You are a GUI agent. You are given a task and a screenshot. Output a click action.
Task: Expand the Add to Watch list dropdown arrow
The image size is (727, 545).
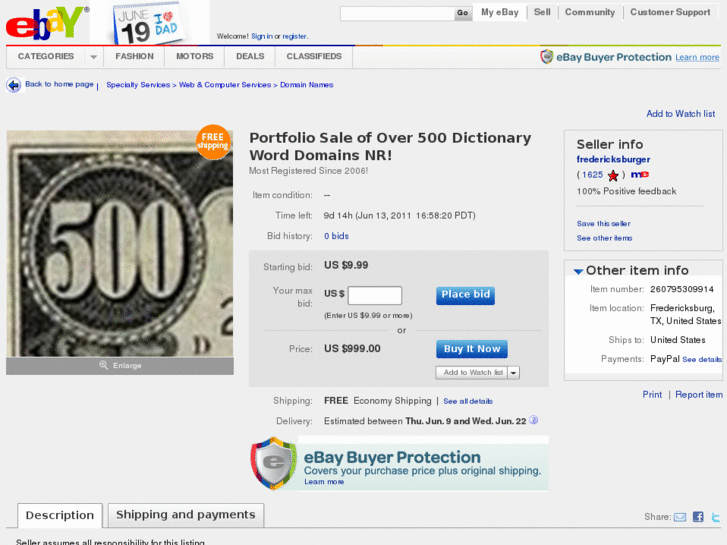514,373
